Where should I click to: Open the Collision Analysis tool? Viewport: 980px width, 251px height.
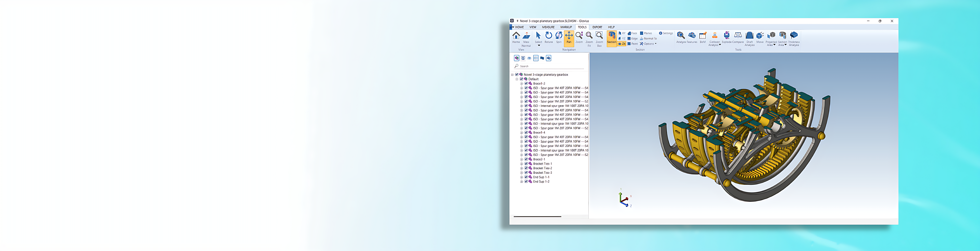714,38
